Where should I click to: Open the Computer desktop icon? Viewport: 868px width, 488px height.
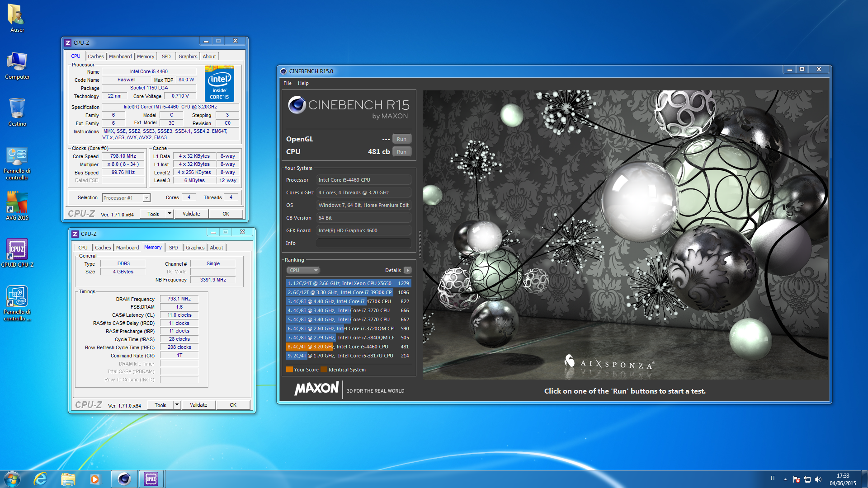tap(17, 66)
